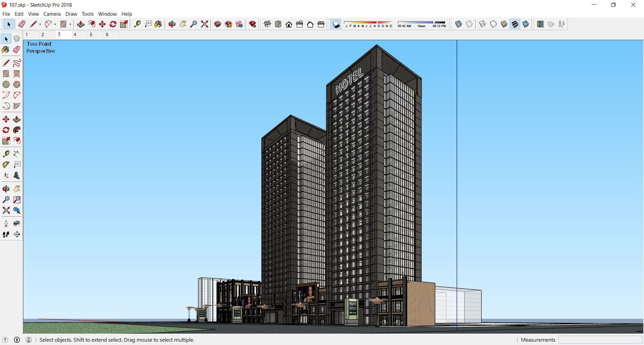Expand the Shape tool dropdown arrow
The image size is (644, 345).
pyautogui.click(x=70, y=24)
